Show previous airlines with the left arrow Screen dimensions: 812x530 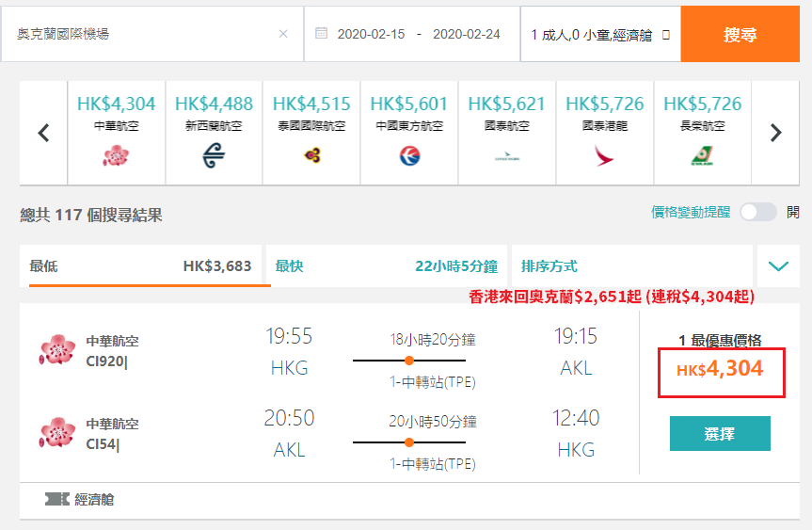43,133
